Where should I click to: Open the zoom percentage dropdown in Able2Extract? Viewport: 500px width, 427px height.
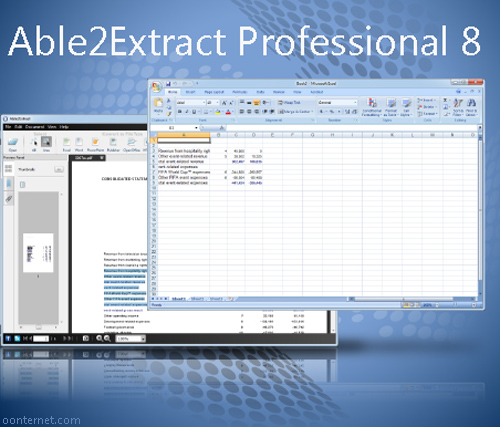coord(143,339)
